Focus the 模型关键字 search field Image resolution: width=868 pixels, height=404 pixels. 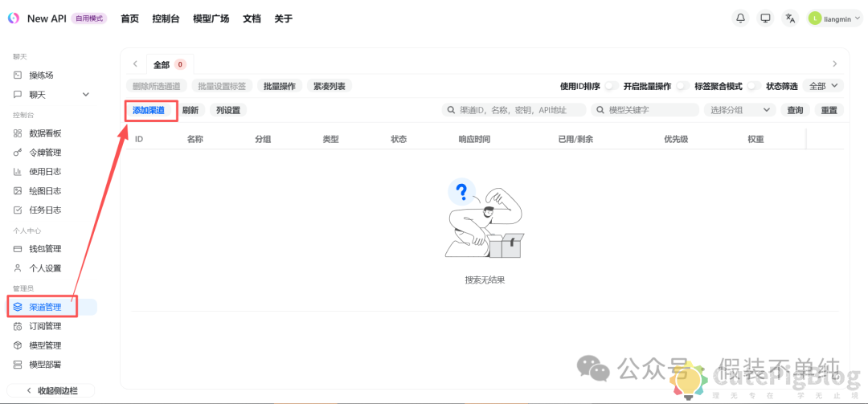[645, 110]
